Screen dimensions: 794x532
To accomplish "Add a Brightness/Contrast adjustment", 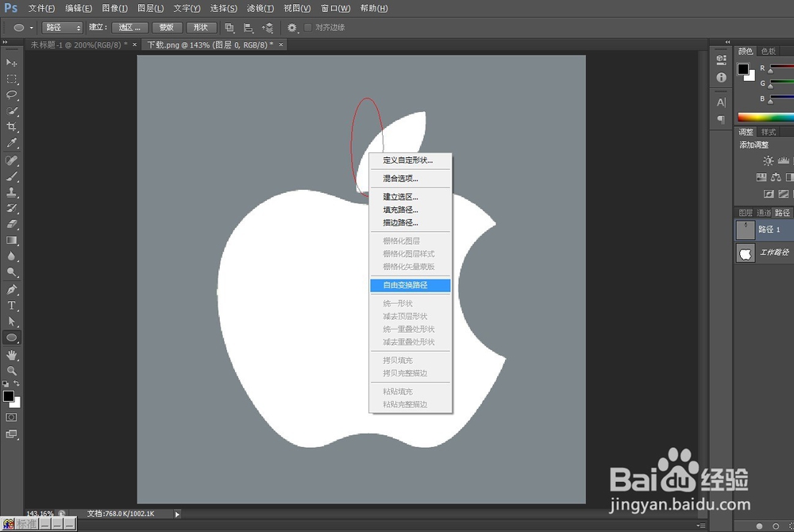I will tap(768, 161).
